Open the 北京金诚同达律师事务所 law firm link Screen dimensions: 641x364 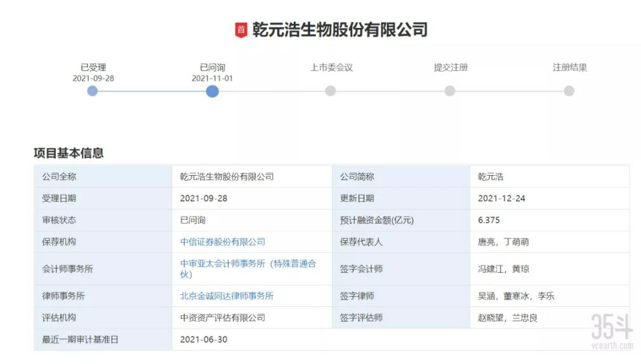(x=227, y=296)
